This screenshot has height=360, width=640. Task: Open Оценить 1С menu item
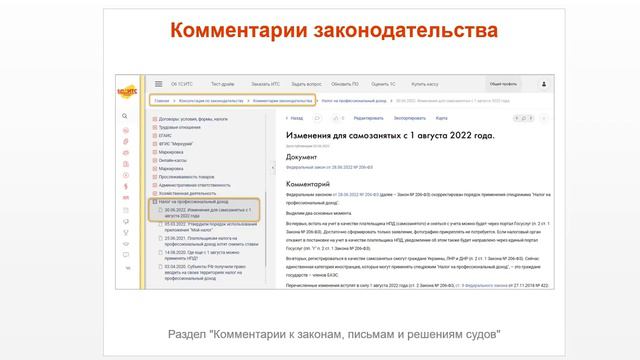[383, 84]
